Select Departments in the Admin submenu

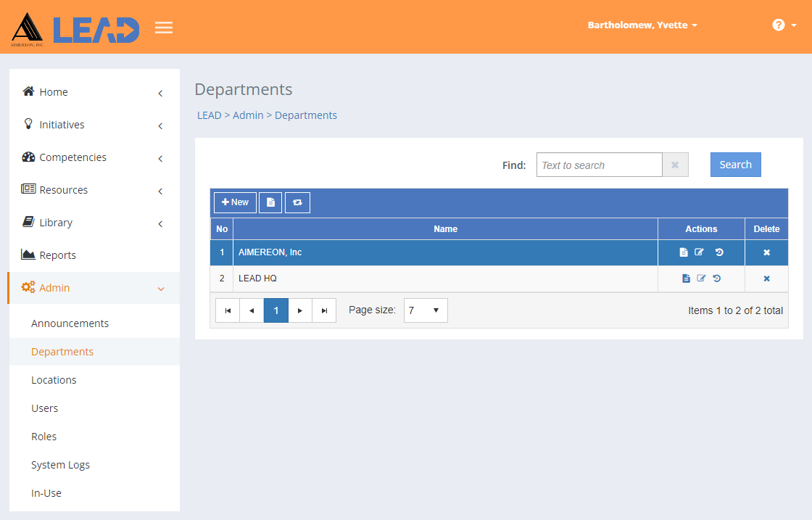(62, 352)
